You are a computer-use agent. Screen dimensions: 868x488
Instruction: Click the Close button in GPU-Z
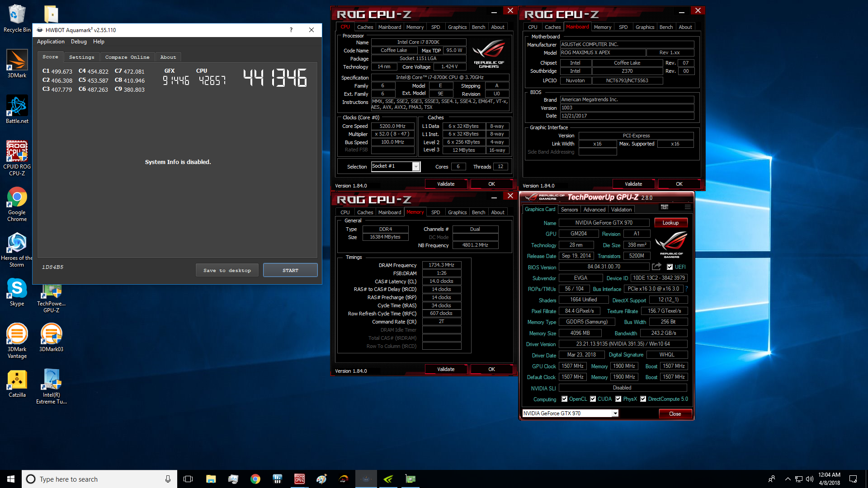(x=675, y=414)
